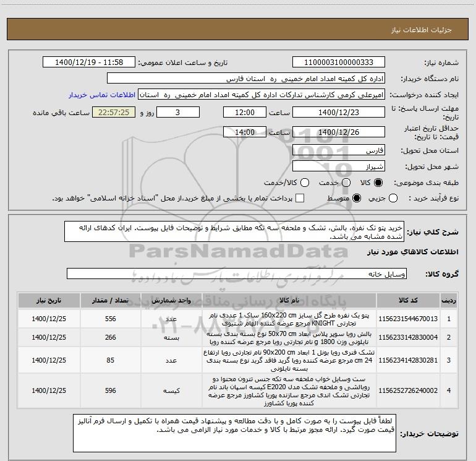476x461 pixels.
Task: Click product code 1156234142830281
Action: click(x=408, y=360)
